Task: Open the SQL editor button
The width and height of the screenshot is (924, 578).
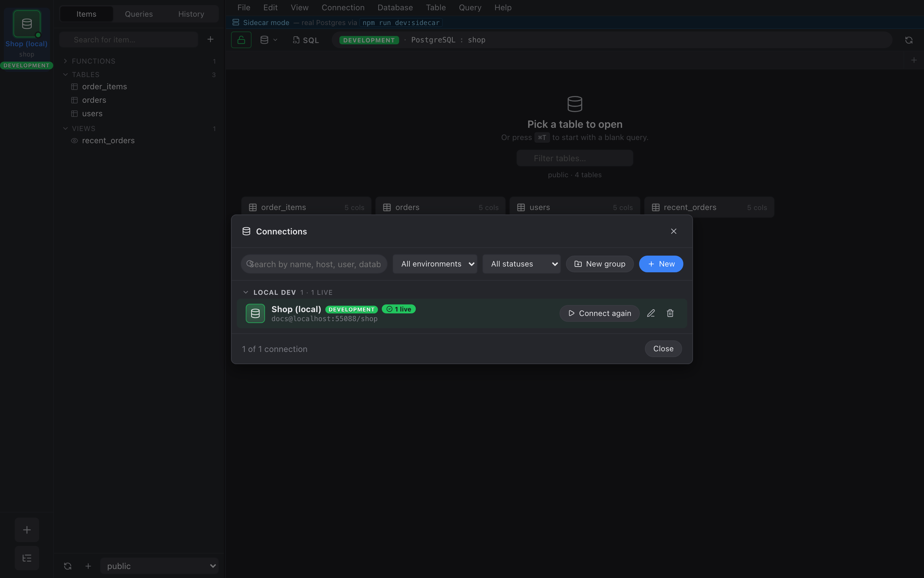Action: [x=306, y=40]
